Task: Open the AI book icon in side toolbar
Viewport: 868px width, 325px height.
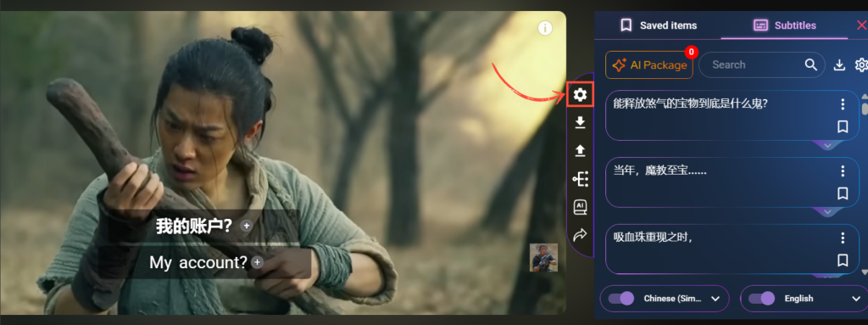Action: [x=580, y=207]
